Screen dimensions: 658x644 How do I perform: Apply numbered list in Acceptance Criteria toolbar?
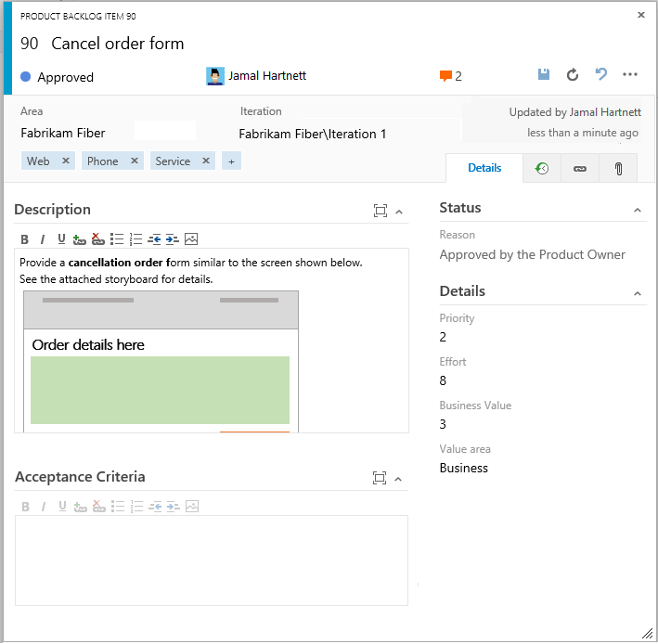pyautogui.click(x=136, y=507)
